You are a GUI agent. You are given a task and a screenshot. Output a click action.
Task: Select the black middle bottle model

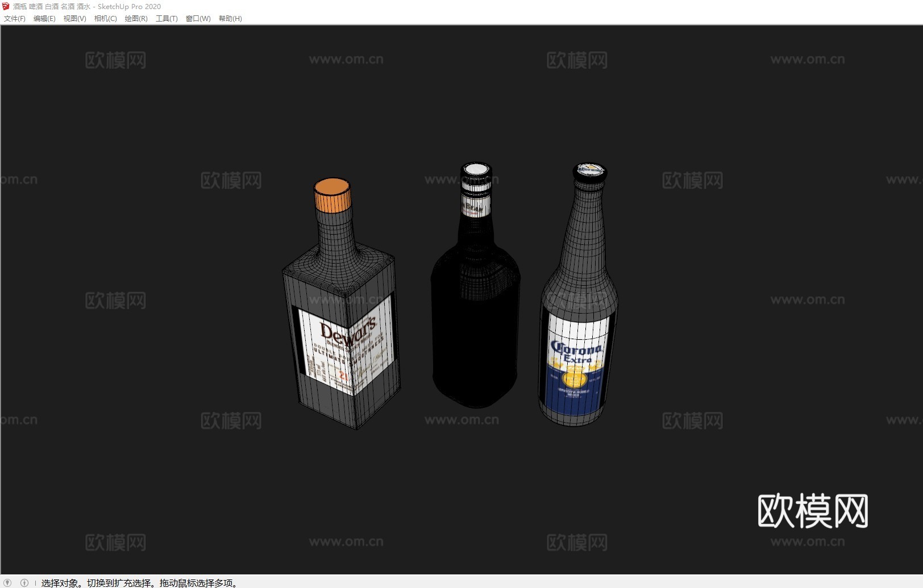point(476,286)
